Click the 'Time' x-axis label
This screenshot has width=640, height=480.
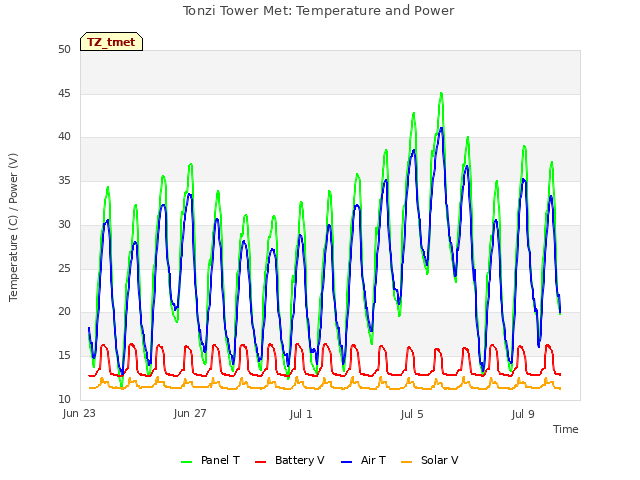[x=565, y=429]
